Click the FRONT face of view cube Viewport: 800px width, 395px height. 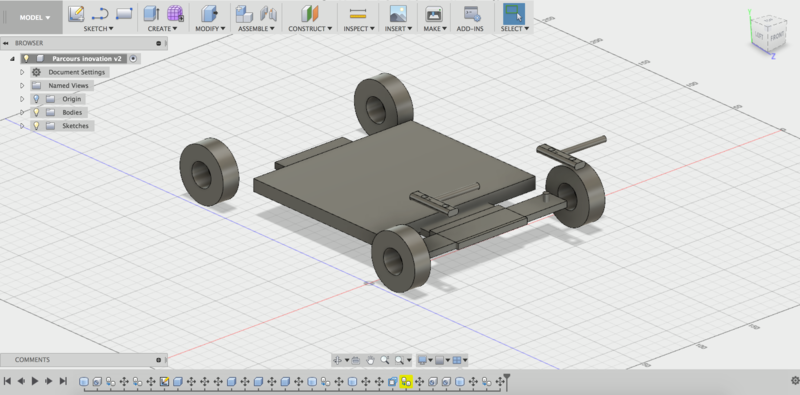(776, 36)
